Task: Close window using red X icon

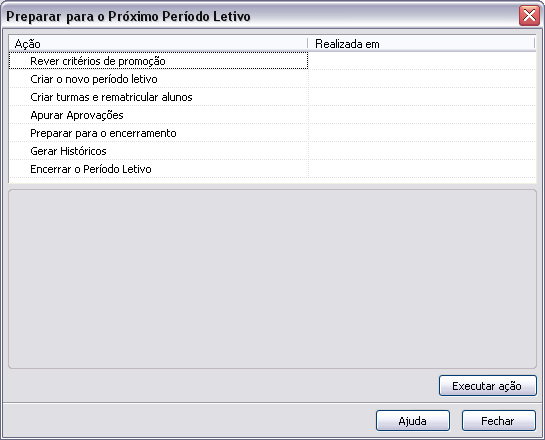Action: point(529,16)
